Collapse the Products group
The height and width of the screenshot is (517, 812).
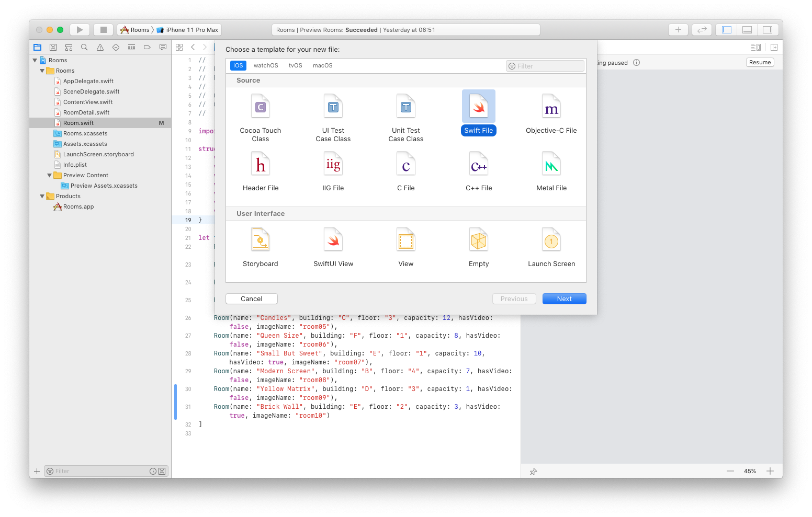click(x=42, y=196)
